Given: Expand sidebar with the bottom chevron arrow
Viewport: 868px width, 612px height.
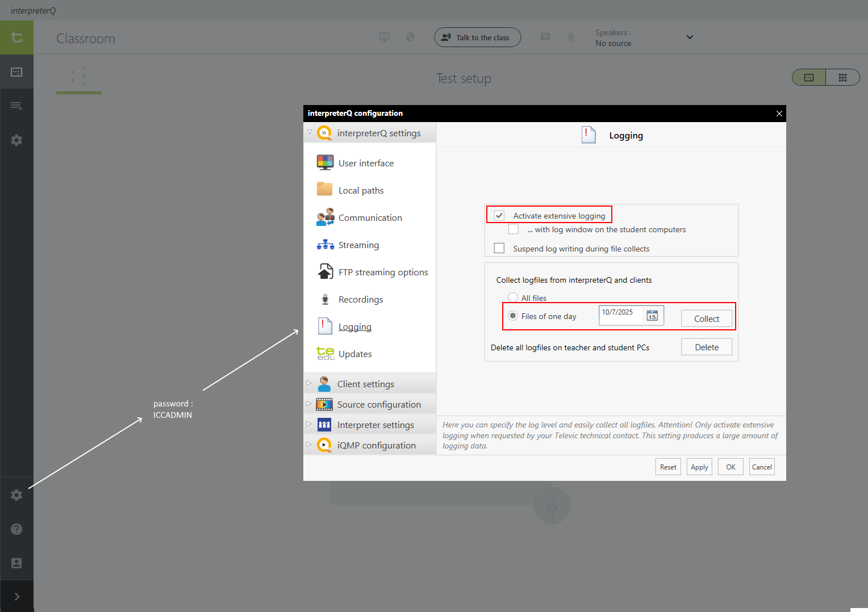Looking at the screenshot, I should [16, 596].
